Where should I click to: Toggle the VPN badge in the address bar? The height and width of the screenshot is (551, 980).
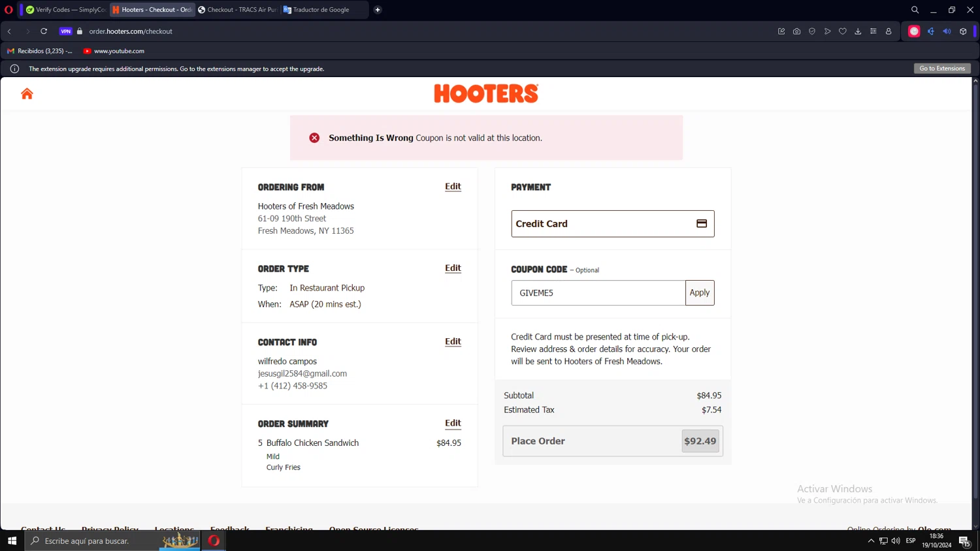coord(65,31)
